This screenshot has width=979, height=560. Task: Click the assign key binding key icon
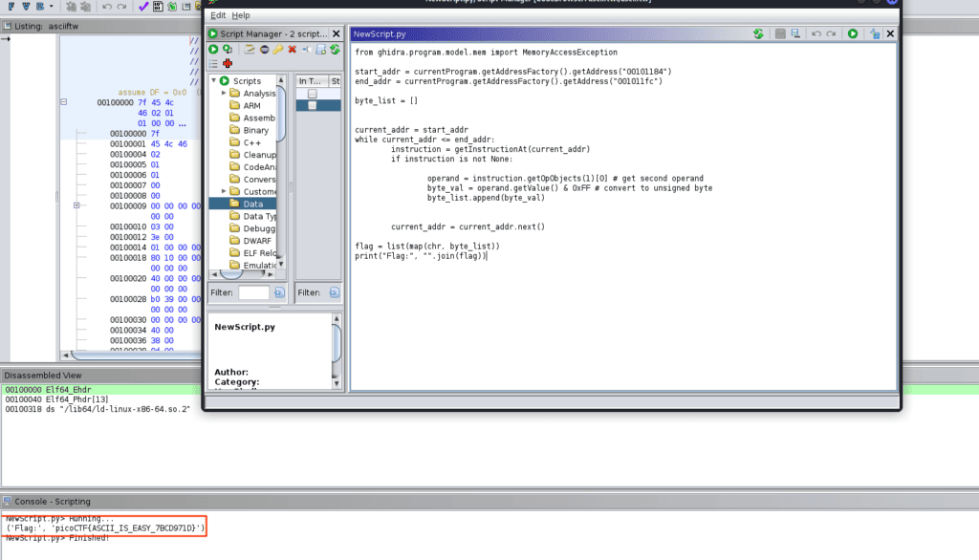(278, 50)
